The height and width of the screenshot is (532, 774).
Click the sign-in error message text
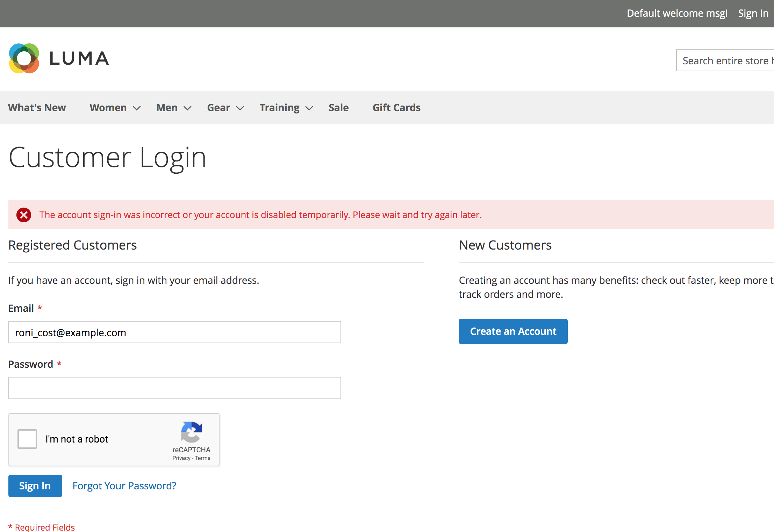click(x=261, y=215)
